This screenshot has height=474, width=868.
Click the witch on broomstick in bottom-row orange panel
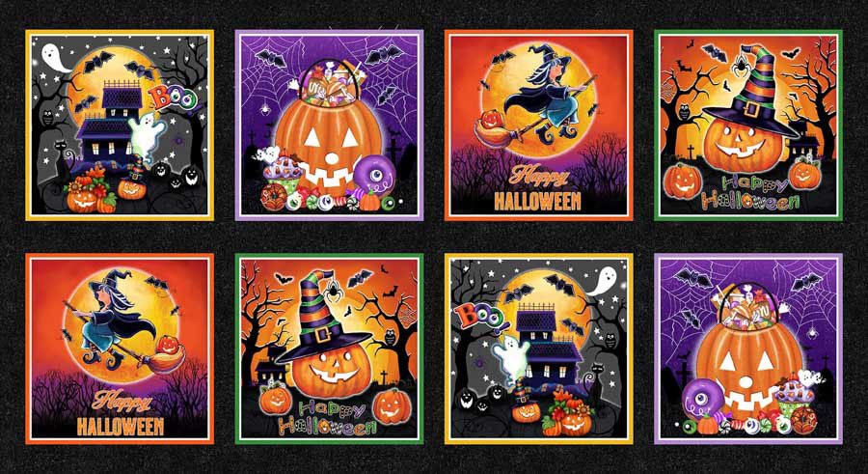click(119, 321)
